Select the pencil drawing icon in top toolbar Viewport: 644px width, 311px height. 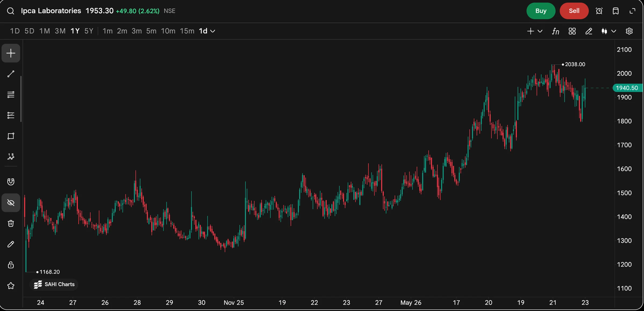click(589, 31)
